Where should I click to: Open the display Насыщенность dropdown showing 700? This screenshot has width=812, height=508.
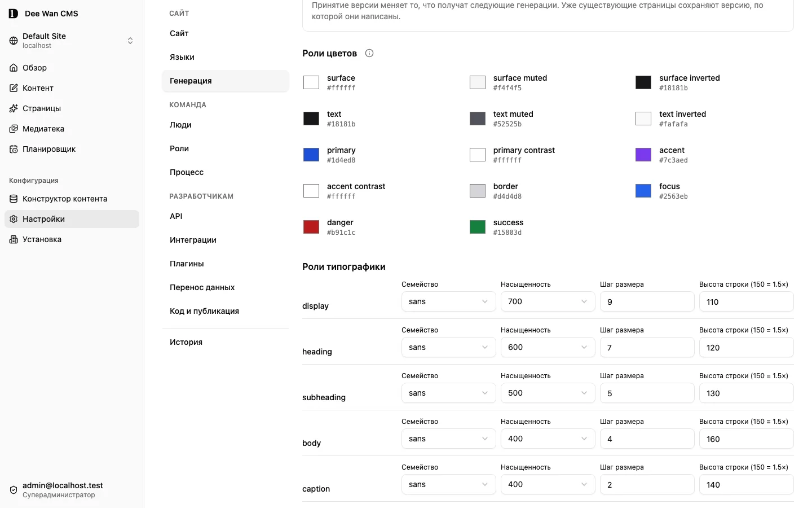(548, 301)
